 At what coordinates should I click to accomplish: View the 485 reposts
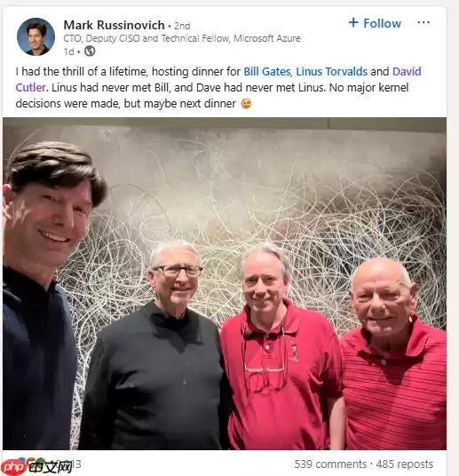(x=405, y=464)
